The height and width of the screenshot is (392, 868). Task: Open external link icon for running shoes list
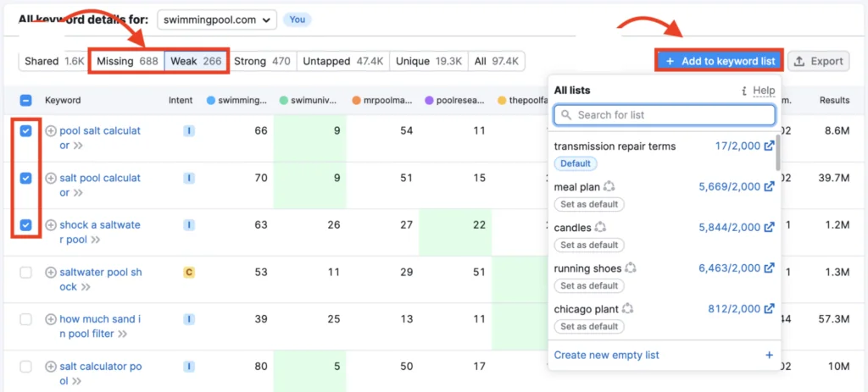(x=769, y=268)
